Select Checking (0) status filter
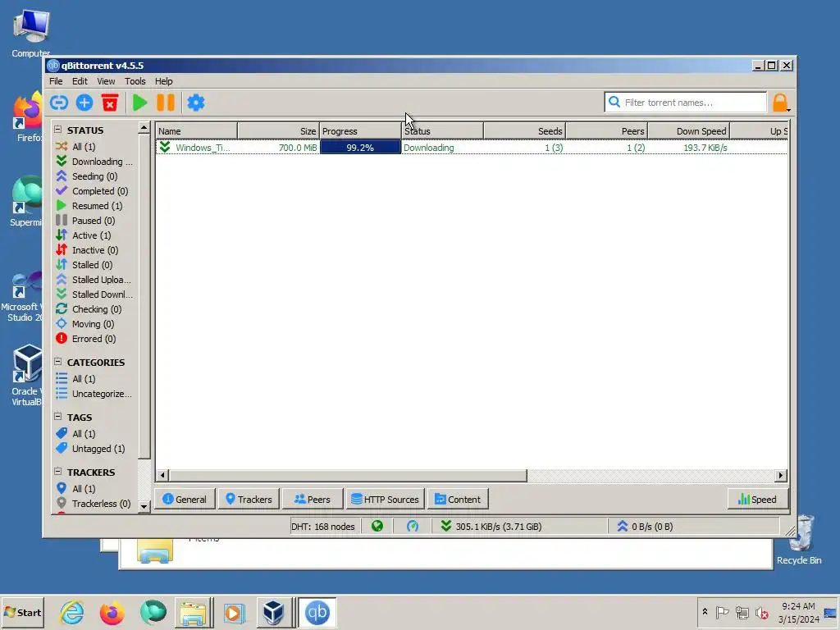 (x=89, y=309)
